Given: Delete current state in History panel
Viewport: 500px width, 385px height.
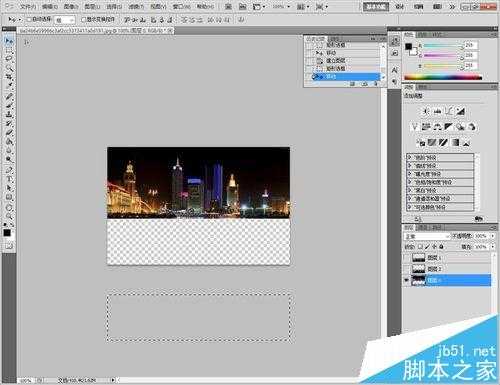Looking at the screenshot, I should (376, 84).
